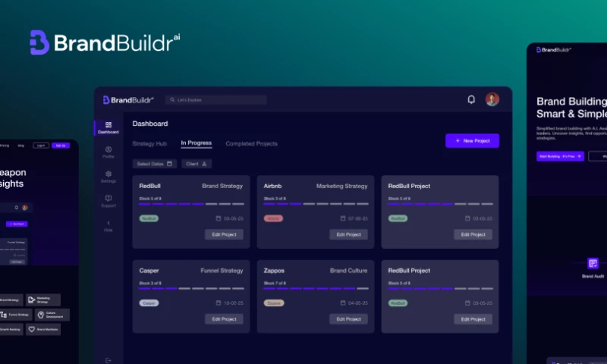This screenshot has height=364, width=607.
Task: Open the Client filter dropdown
Action: [x=197, y=164]
